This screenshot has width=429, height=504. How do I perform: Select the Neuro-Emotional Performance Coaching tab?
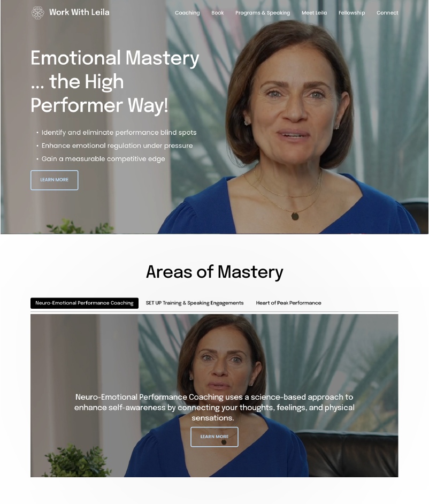coord(85,303)
